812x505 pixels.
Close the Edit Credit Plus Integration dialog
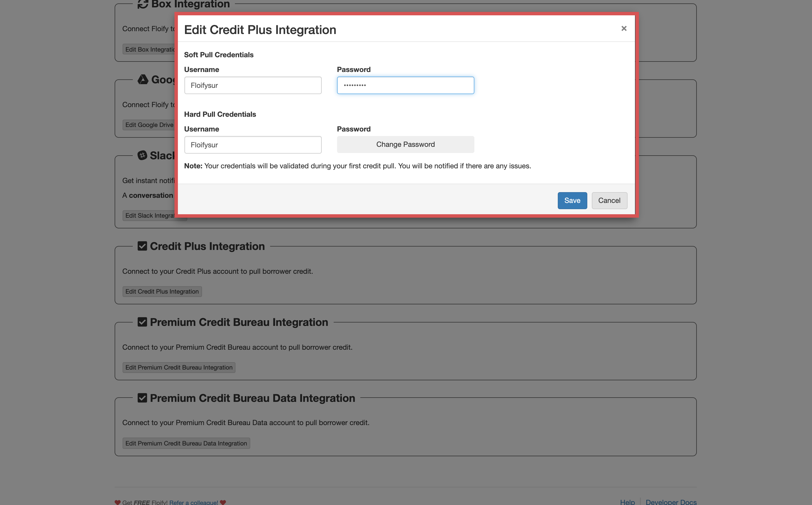623,29
